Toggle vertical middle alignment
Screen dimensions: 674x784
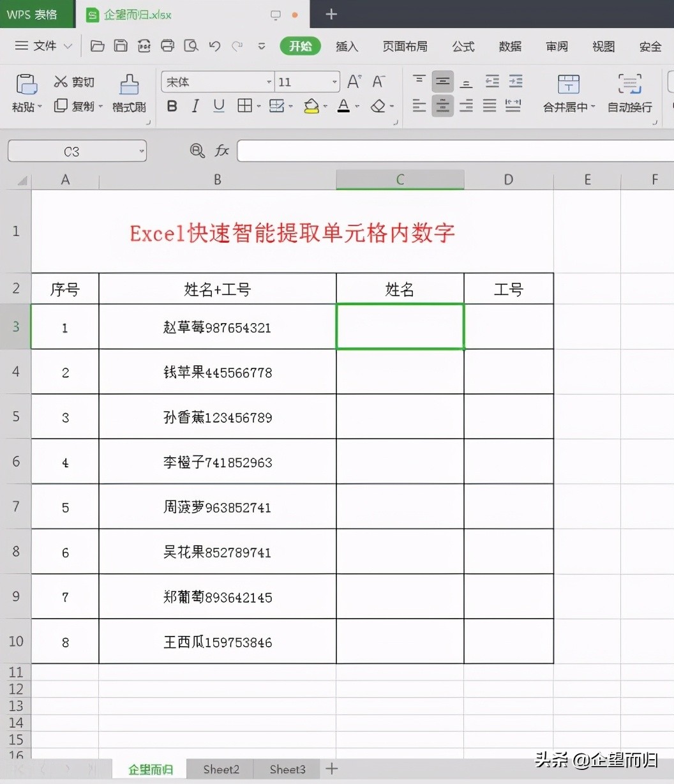click(443, 82)
